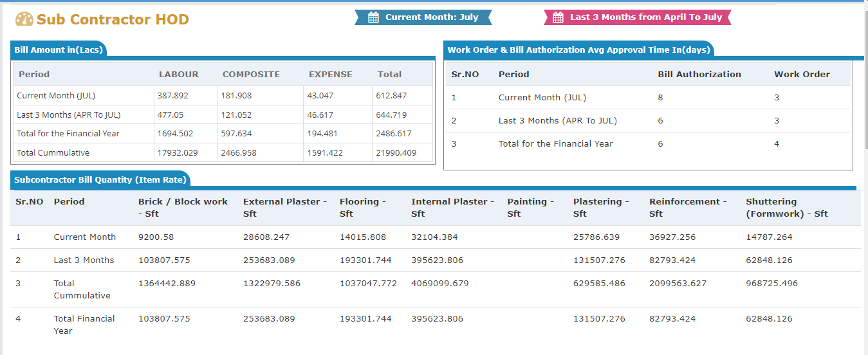Click the calendar icon in Current Month banner
Screen dimensions: 868x355
[x=373, y=17]
